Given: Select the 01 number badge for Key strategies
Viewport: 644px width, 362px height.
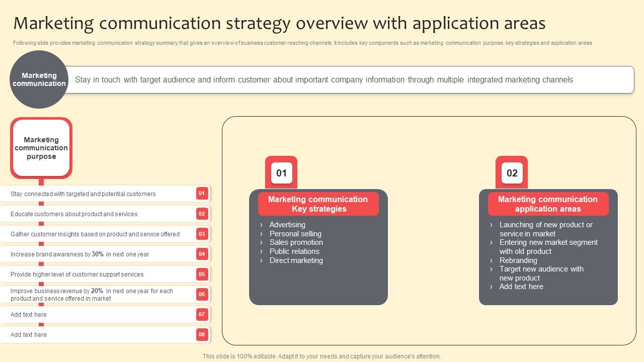Looking at the screenshot, I should tap(281, 173).
